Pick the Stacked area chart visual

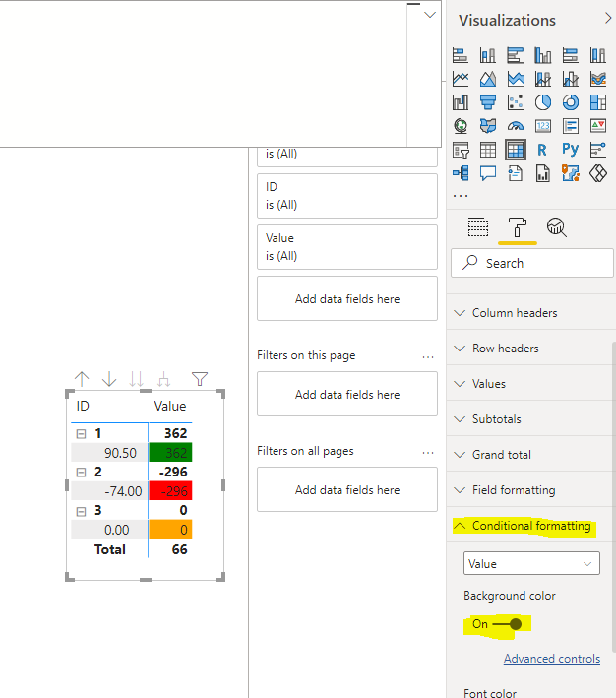[x=516, y=79]
